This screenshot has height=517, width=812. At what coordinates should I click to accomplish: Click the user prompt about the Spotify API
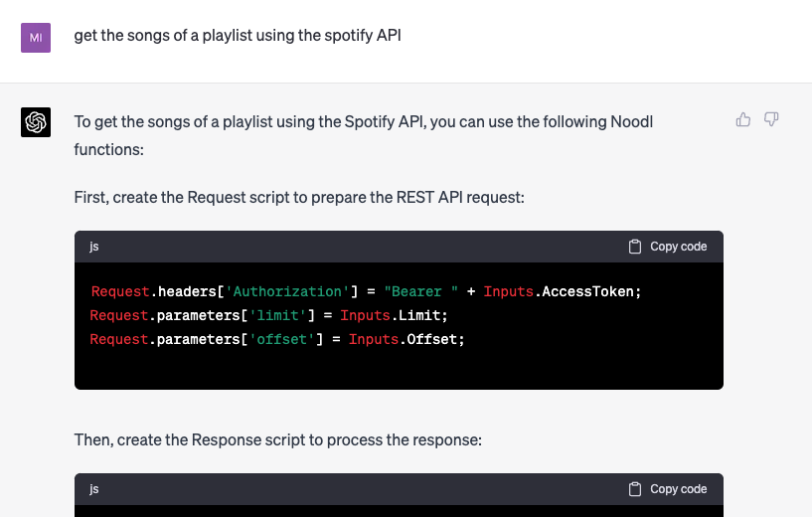[238, 36]
